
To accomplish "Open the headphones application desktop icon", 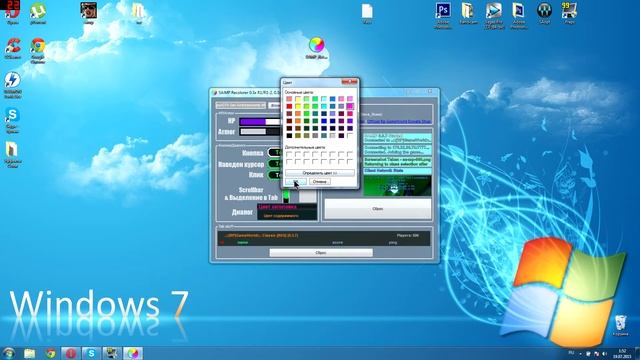I will [544, 13].
